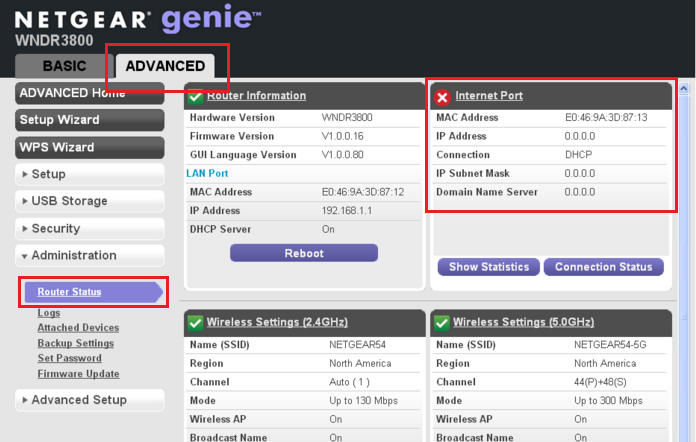This screenshot has height=442, width=696.
Task: Click Internet MAC address E0:46:9A:3D:87:13
Action: click(x=606, y=118)
